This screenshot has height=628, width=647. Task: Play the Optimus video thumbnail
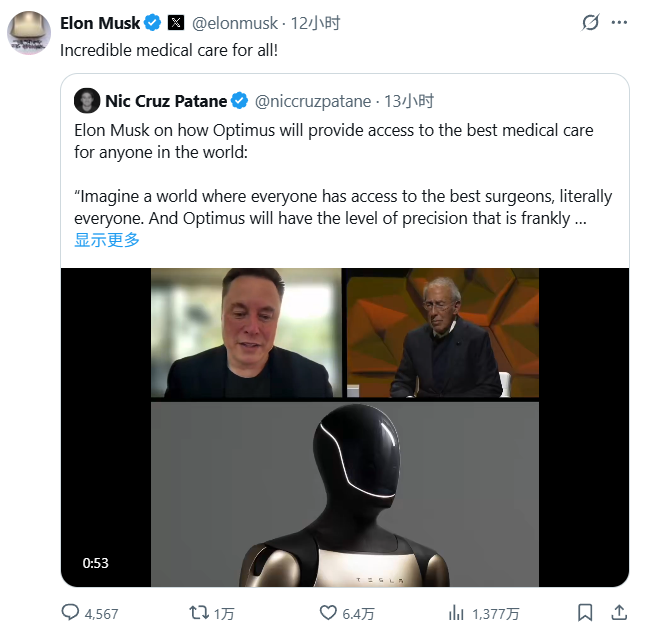[x=345, y=427]
